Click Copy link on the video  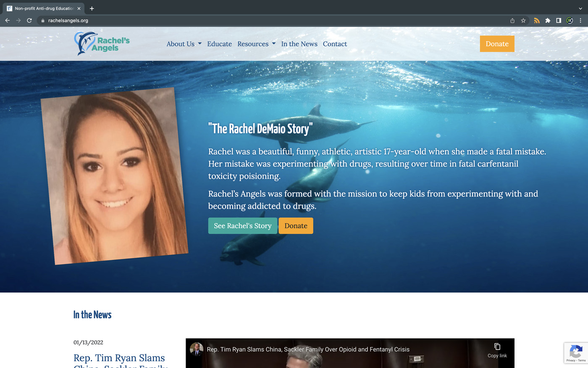(497, 350)
